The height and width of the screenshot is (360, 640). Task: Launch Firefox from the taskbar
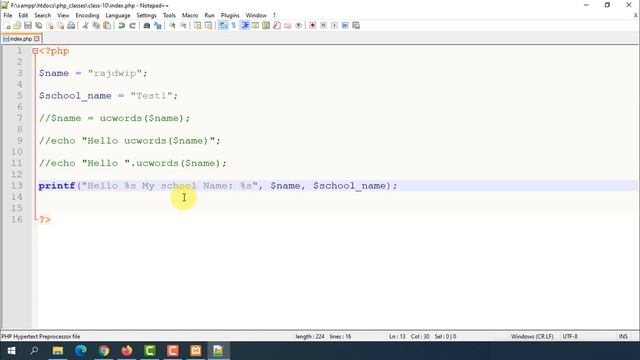click(x=127, y=351)
